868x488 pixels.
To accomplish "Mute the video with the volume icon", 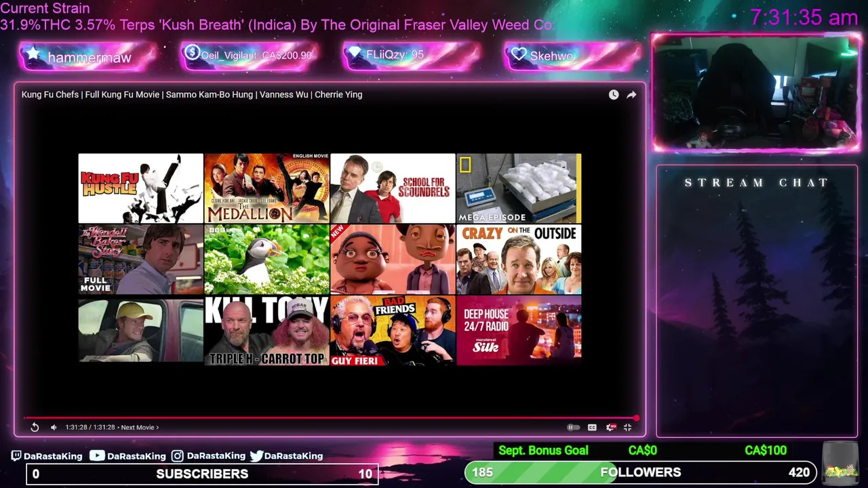I will pyautogui.click(x=54, y=427).
